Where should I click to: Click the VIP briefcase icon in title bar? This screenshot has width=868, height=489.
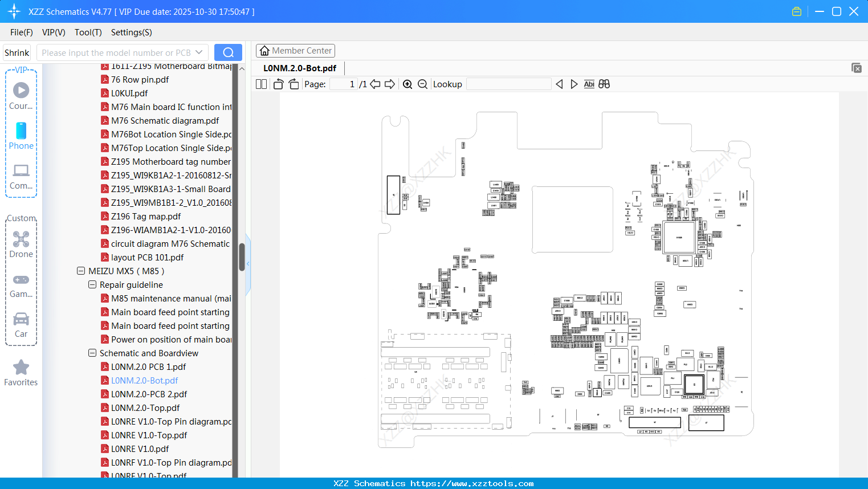pyautogui.click(x=797, y=11)
